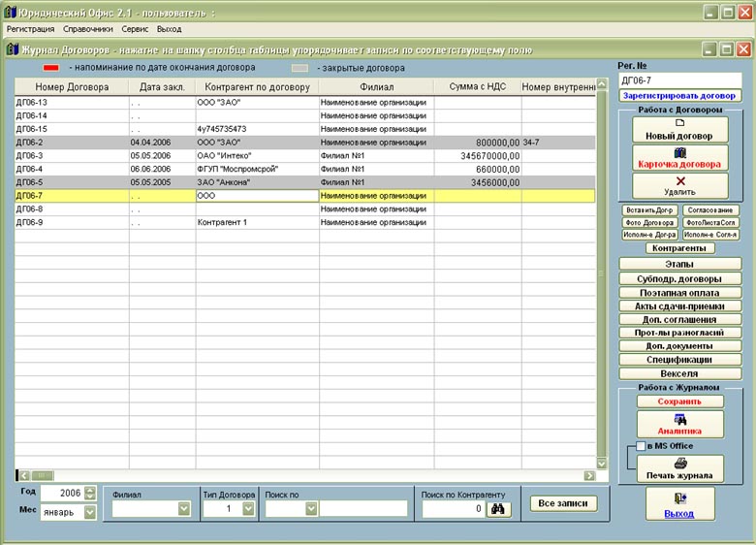Open Карточка договора via its book icon

point(678,152)
